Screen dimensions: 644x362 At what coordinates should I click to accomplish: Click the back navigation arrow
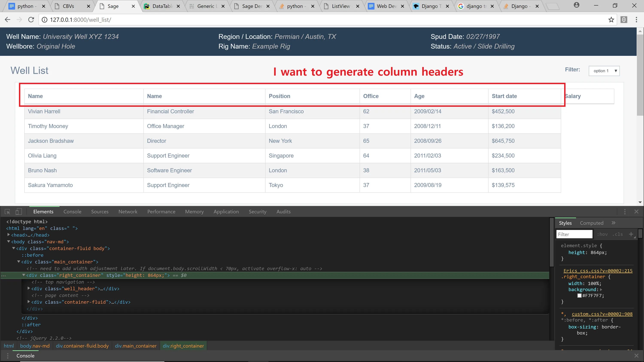pos(8,20)
